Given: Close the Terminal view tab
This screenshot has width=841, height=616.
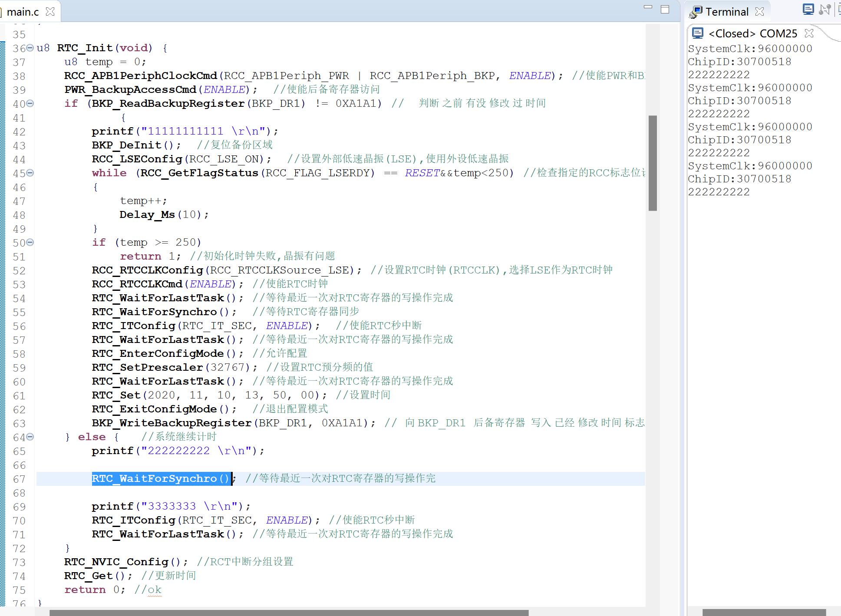Looking at the screenshot, I should pyautogui.click(x=759, y=12).
